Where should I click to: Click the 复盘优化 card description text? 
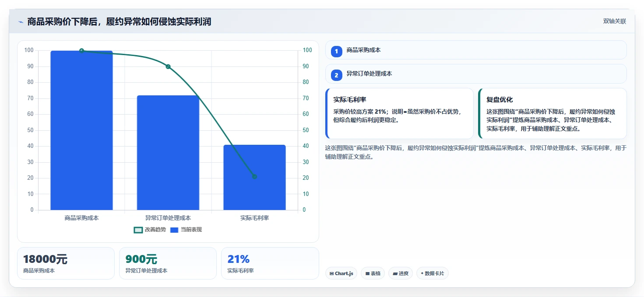coord(552,120)
